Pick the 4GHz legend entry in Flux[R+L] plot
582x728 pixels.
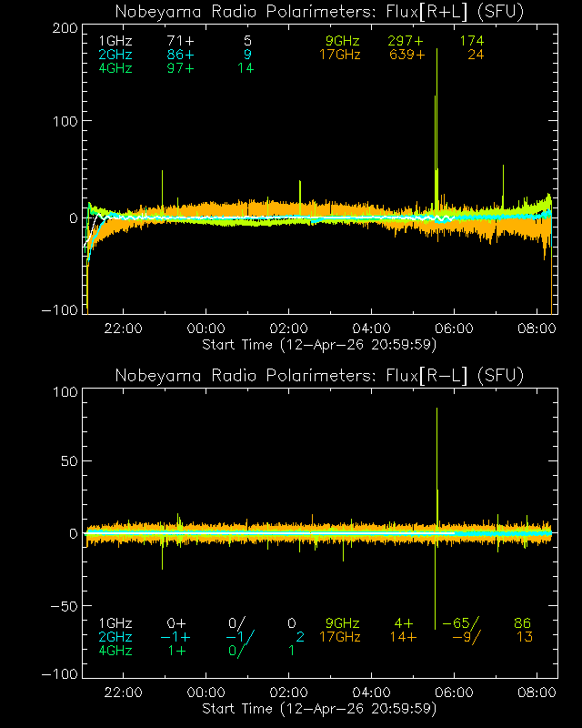[x=115, y=68]
